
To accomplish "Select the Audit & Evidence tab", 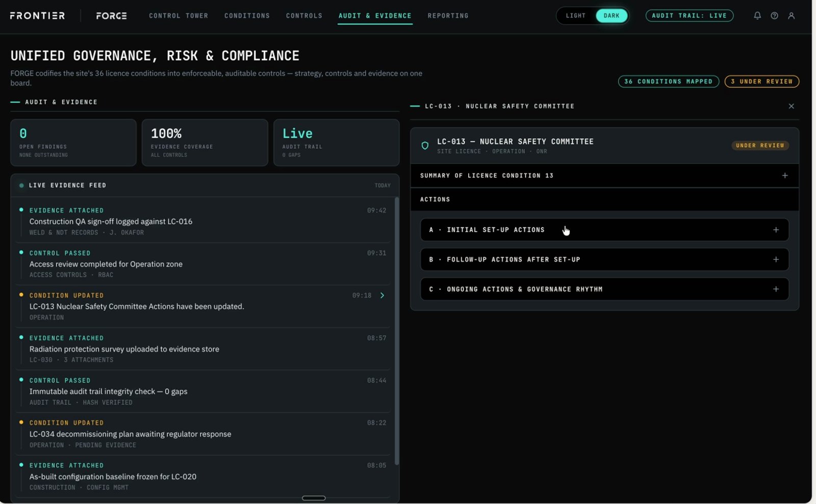I will click(x=375, y=16).
